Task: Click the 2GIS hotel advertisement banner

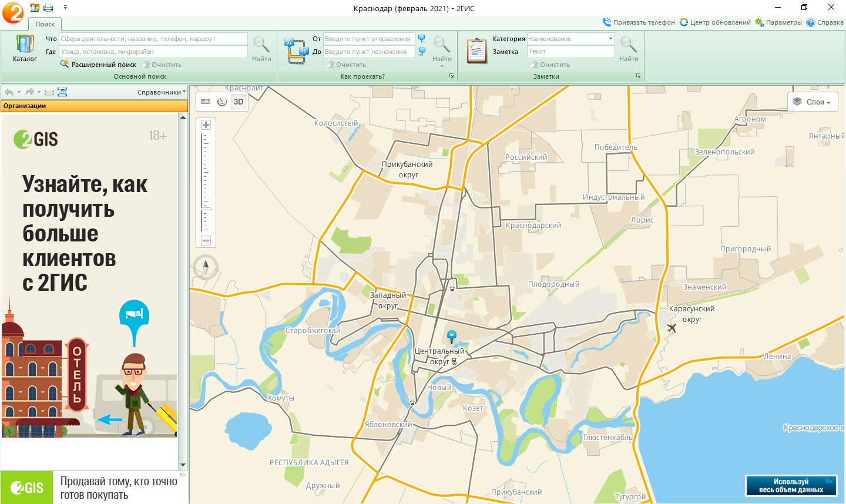Action: click(89, 276)
